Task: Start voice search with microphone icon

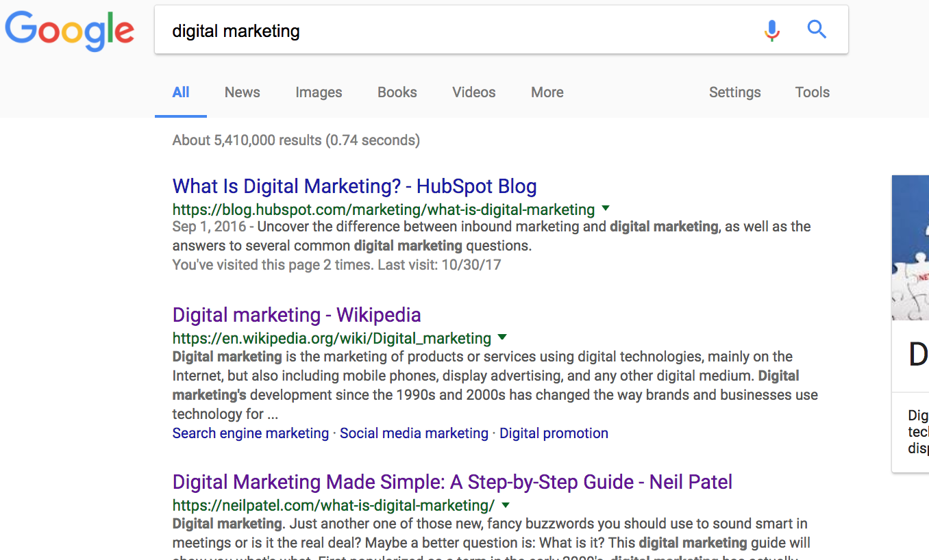Action: [x=772, y=30]
